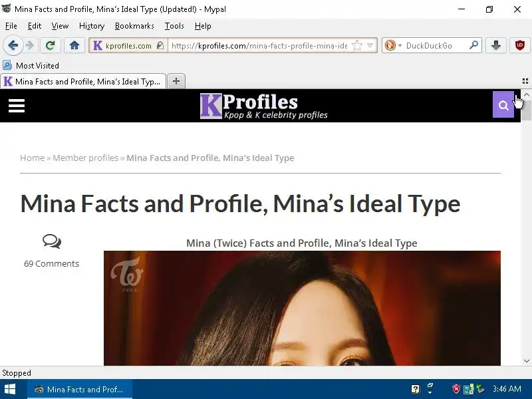Bookmark this page with the star icon
532x399 pixels.
357,45
